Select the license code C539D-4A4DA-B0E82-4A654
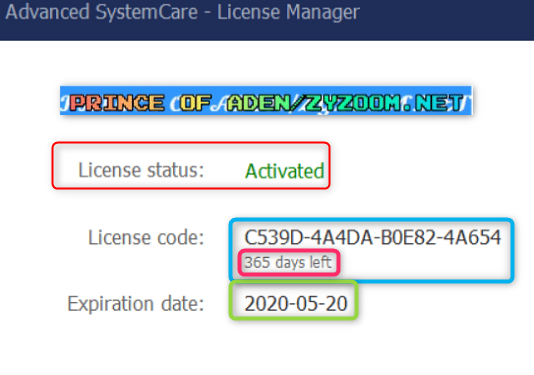This screenshot has width=534, height=375. pos(373,237)
